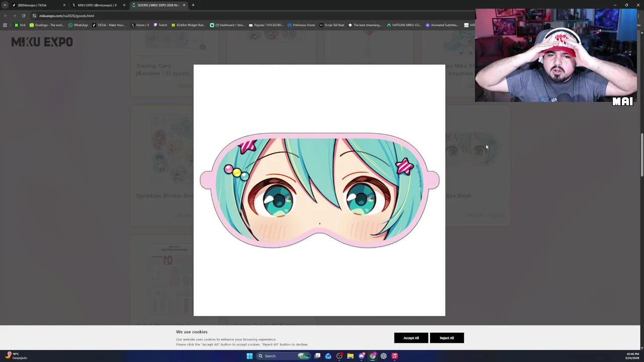Close the TikTok Mensajes tab
This screenshot has width=644, height=362.
tap(64, 5)
